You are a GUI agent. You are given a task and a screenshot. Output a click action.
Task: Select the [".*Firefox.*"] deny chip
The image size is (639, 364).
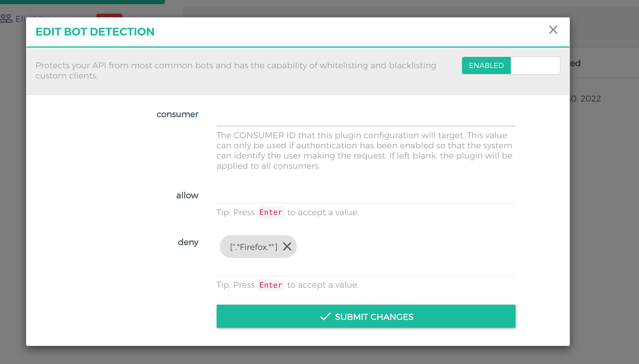[254, 247]
